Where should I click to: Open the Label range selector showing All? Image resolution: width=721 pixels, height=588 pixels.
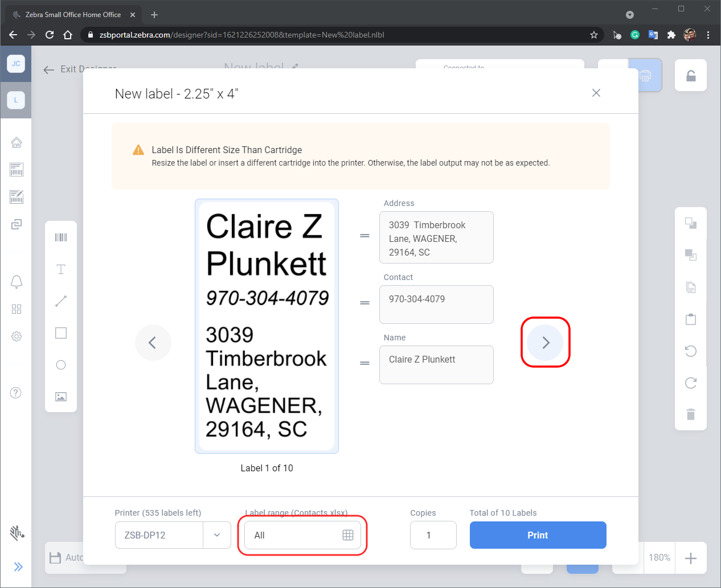(x=302, y=535)
